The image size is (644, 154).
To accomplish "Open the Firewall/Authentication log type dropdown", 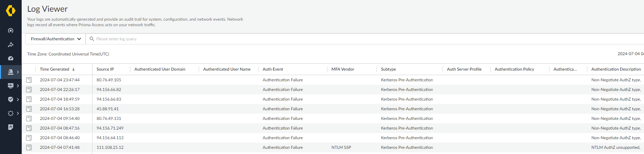I will [x=56, y=39].
